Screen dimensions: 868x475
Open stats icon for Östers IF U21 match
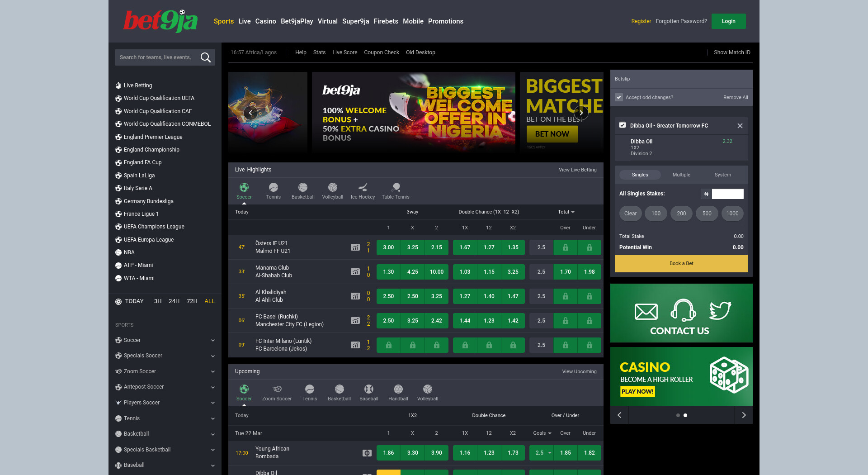(x=355, y=247)
